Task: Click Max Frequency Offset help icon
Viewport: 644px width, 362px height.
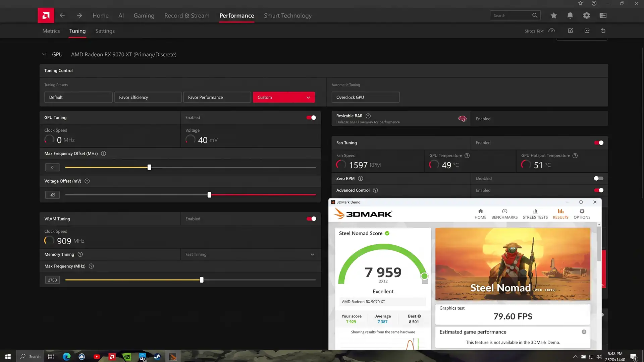Action: pyautogui.click(x=104, y=154)
